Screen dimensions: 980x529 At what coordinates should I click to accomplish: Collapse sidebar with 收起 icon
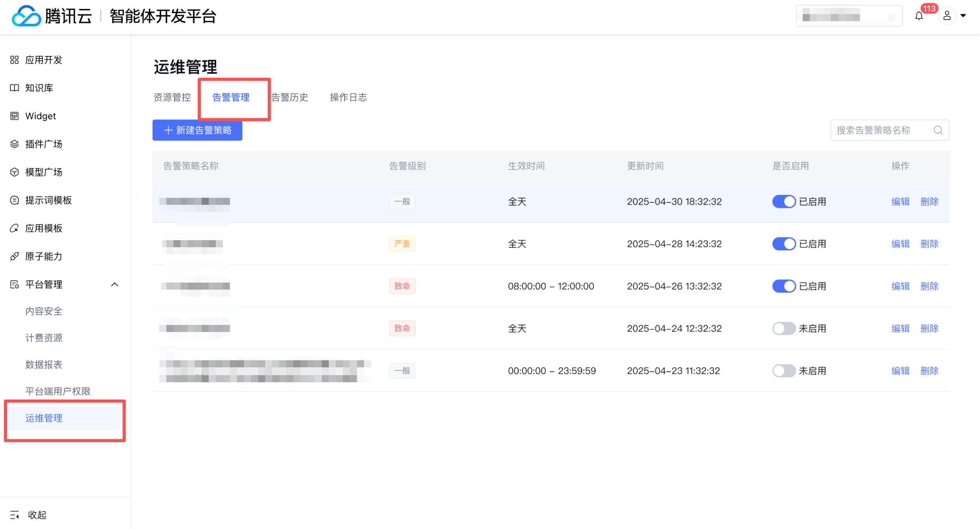15,515
